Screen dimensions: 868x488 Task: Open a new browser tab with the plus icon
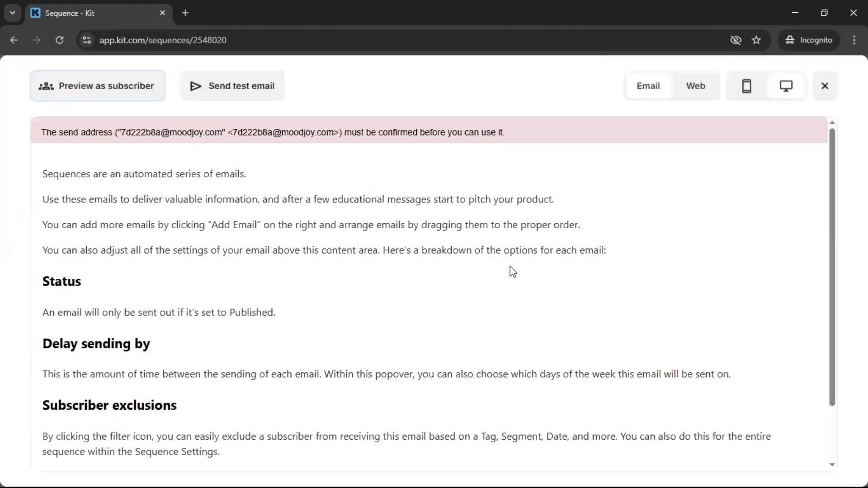coord(185,13)
